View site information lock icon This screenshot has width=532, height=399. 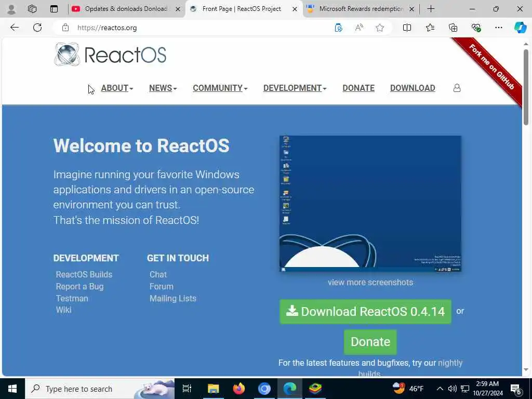65,28
